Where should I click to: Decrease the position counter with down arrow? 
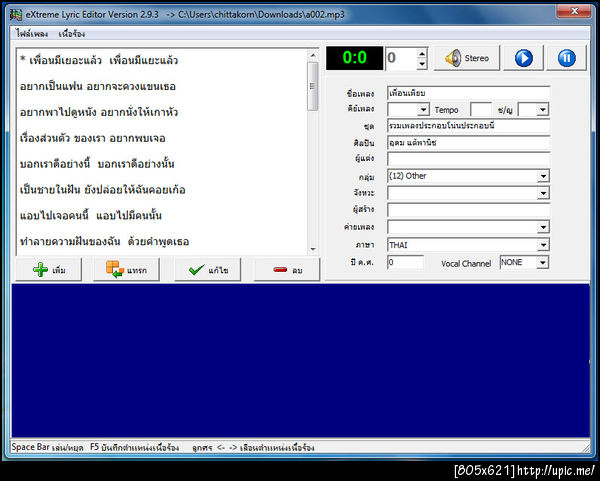pyautogui.click(x=422, y=64)
